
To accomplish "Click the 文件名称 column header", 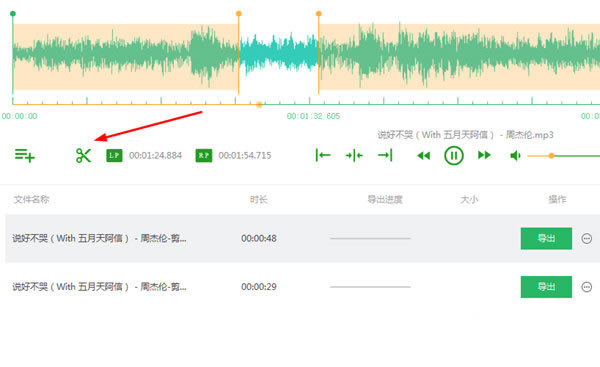I will 31,199.
